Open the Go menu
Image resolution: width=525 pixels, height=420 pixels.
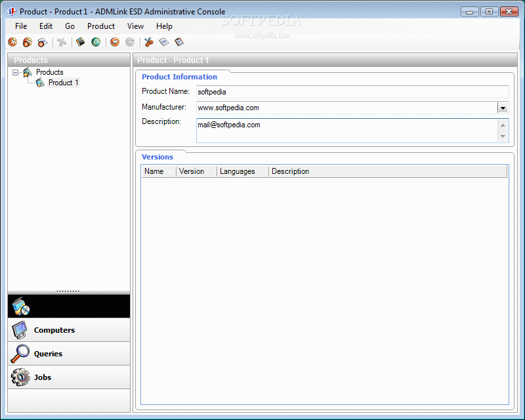[70, 26]
